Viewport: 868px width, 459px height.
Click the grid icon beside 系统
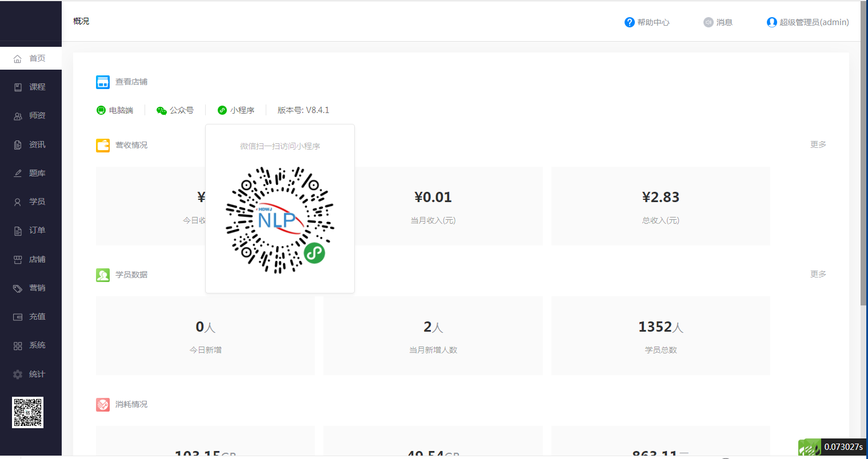point(18,345)
